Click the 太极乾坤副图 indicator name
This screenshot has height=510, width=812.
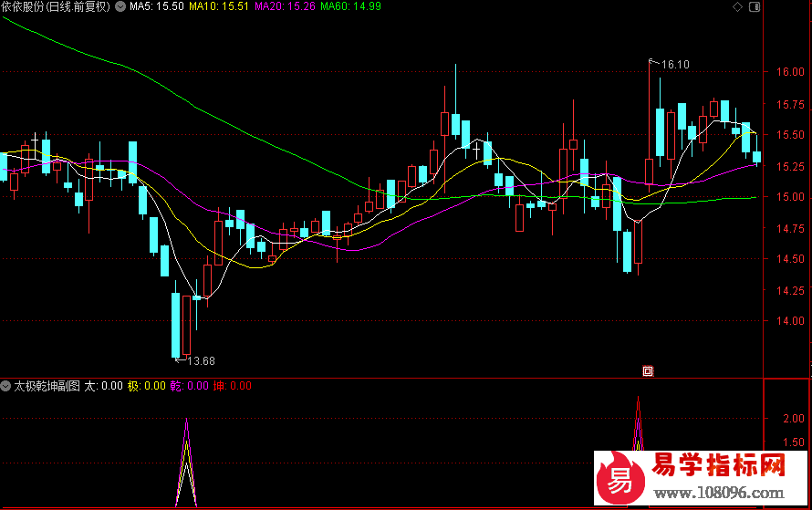pos(47,386)
